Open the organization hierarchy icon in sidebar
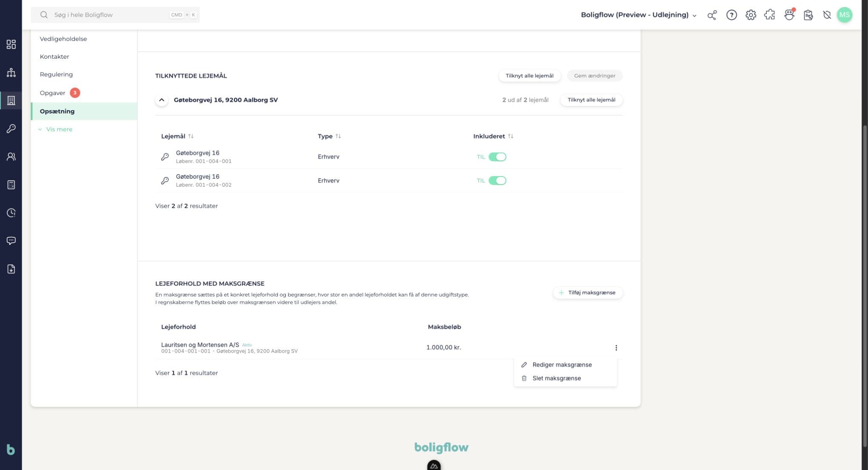 [11, 72]
